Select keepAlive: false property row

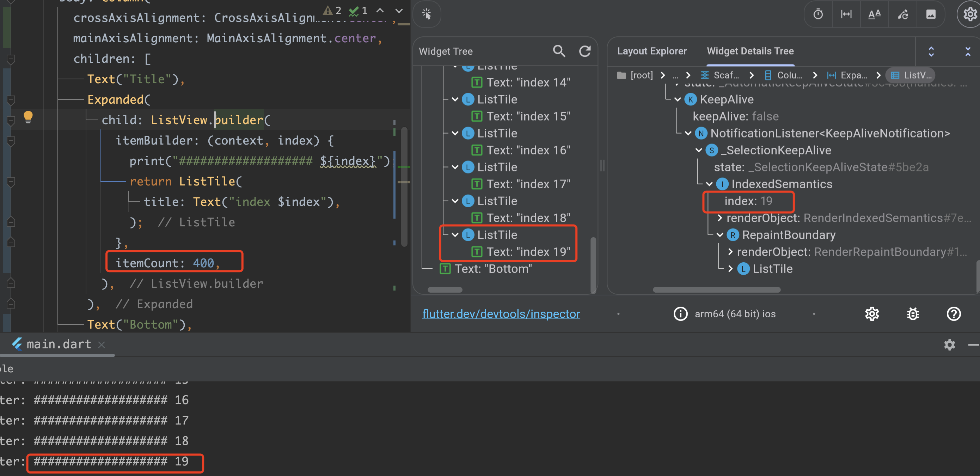735,116
